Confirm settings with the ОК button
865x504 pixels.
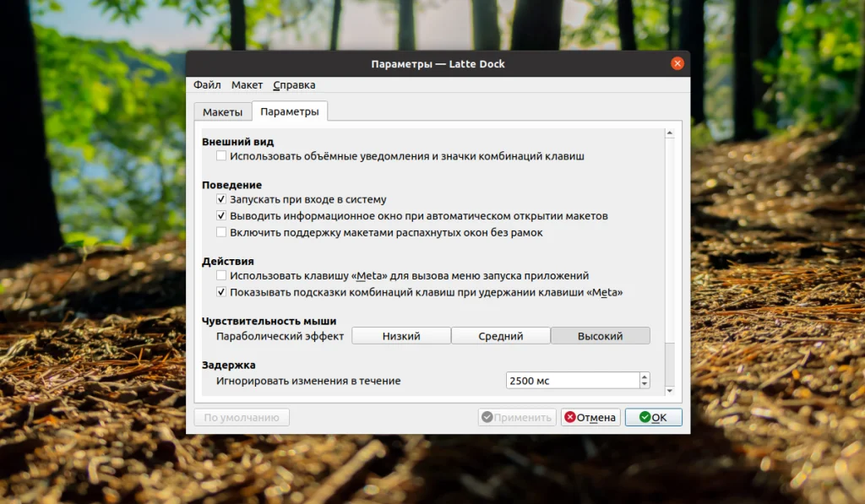tap(653, 416)
